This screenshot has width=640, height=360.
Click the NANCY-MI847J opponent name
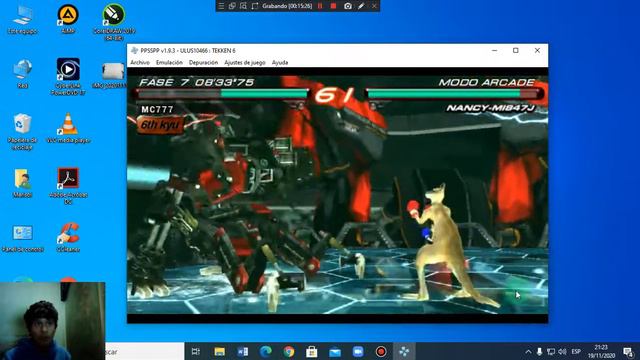(491, 108)
